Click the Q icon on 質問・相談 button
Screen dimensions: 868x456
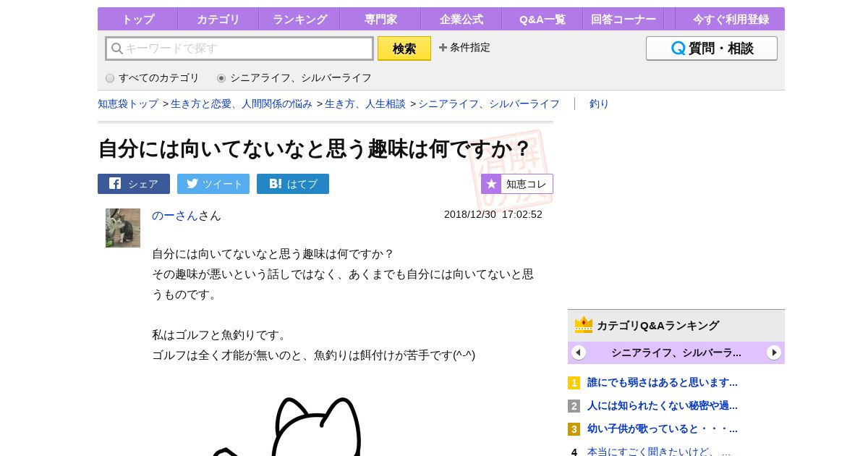(678, 48)
